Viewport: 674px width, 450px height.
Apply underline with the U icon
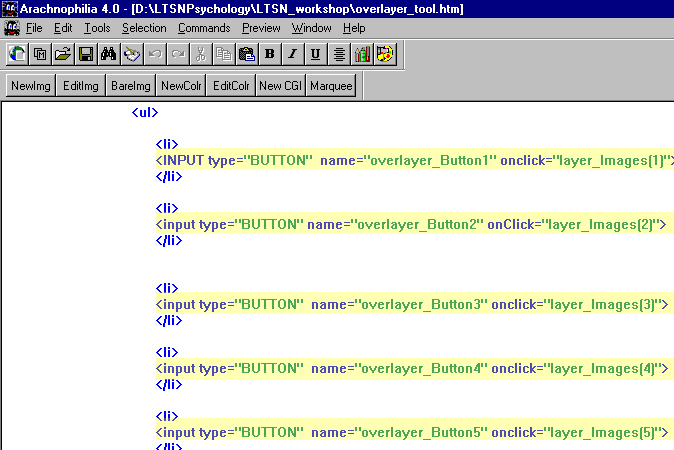[x=316, y=54]
